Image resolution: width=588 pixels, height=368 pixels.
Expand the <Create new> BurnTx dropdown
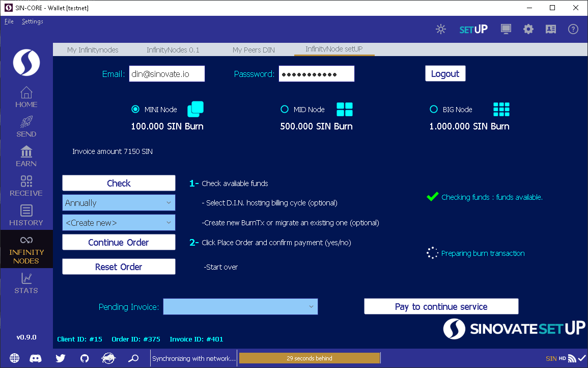click(x=119, y=223)
